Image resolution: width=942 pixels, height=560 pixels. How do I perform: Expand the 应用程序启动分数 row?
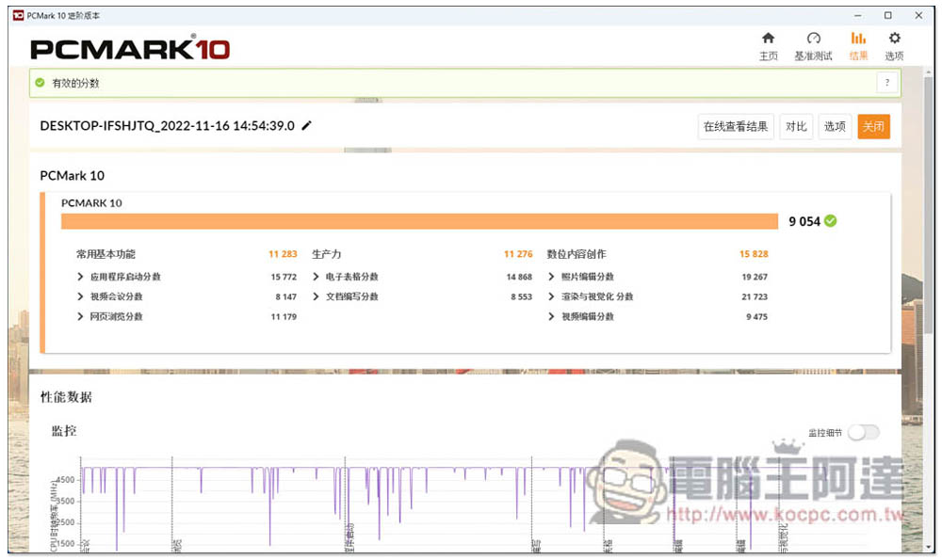tap(81, 277)
